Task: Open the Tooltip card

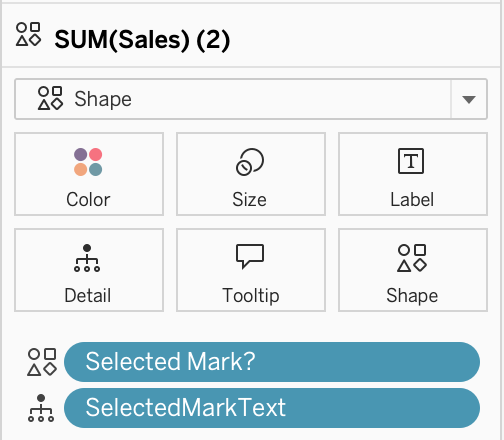Action: (x=251, y=270)
